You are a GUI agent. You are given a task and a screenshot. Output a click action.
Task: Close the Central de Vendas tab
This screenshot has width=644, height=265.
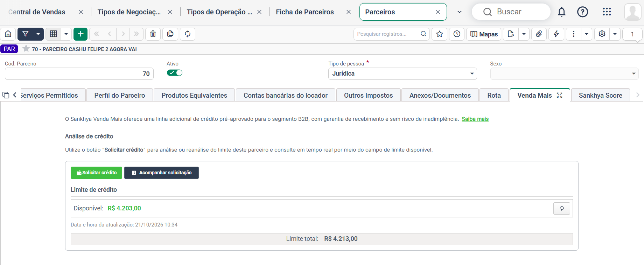[81, 12]
